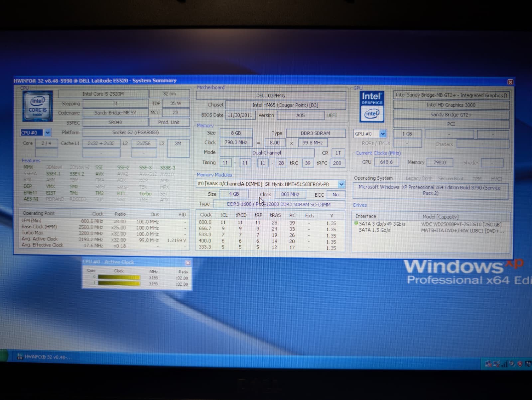Click the Core 0 clock bar in Active Clock
This screenshot has height=400, width=532.
pos(119,277)
